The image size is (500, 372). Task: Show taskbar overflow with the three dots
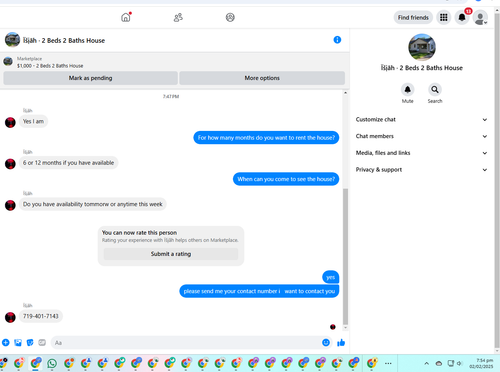(x=388, y=363)
